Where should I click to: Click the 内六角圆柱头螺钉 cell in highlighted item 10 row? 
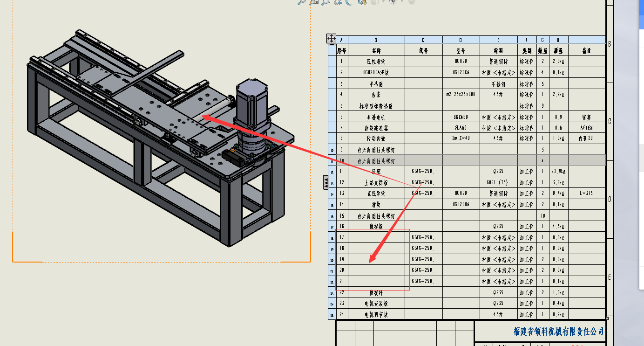pos(376,161)
